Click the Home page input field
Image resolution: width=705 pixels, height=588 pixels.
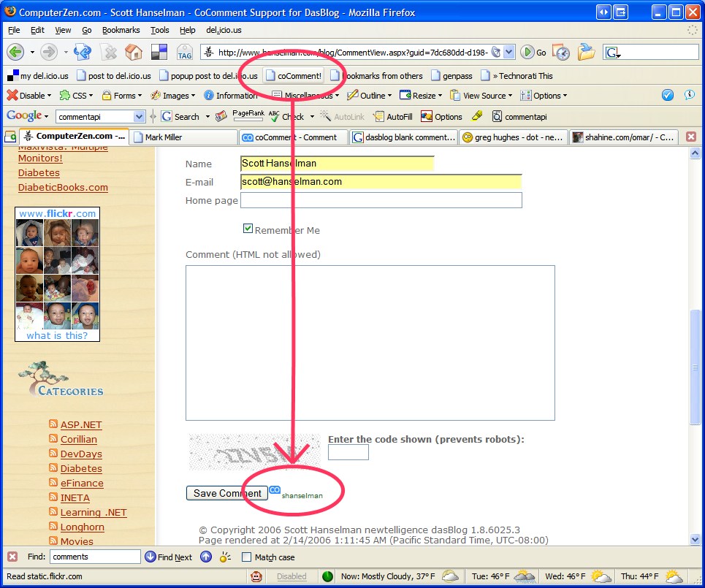(x=381, y=200)
